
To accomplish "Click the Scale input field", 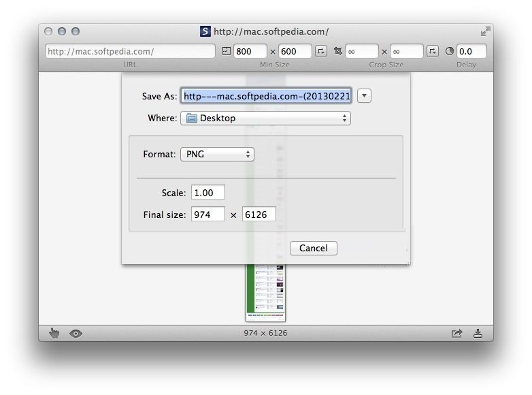I will [207, 193].
